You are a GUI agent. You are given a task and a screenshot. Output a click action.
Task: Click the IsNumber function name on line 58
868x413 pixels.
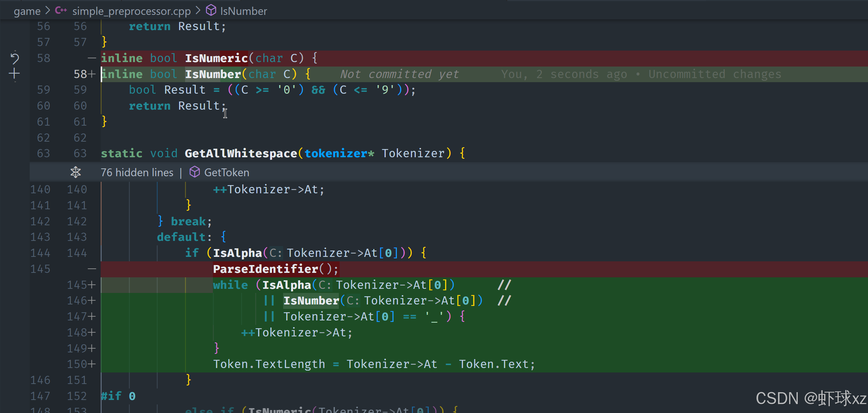pyautogui.click(x=213, y=74)
